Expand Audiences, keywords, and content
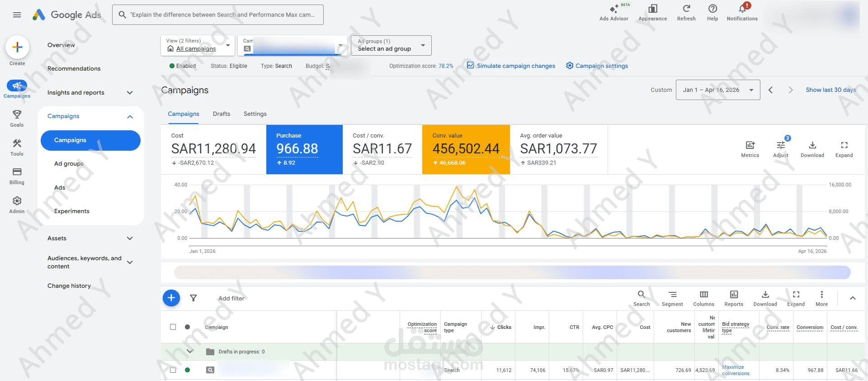This screenshot has height=381, width=868. point(130,262)
